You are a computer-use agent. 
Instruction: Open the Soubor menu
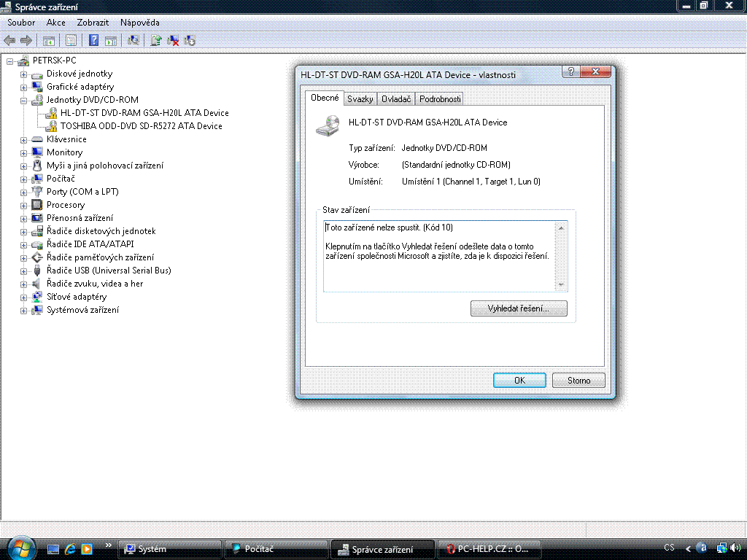click(x=21, y=23)
